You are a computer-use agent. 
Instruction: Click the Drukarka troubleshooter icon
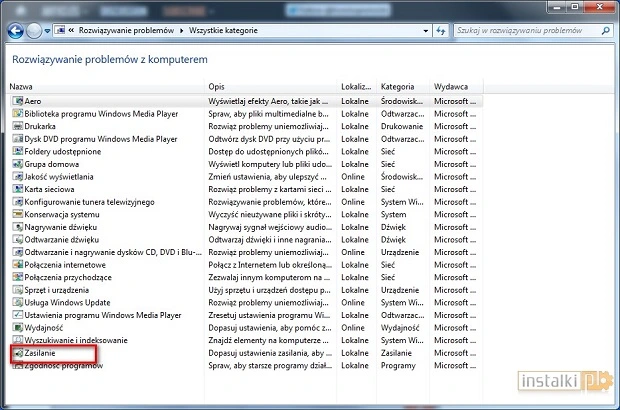(16, 127)
